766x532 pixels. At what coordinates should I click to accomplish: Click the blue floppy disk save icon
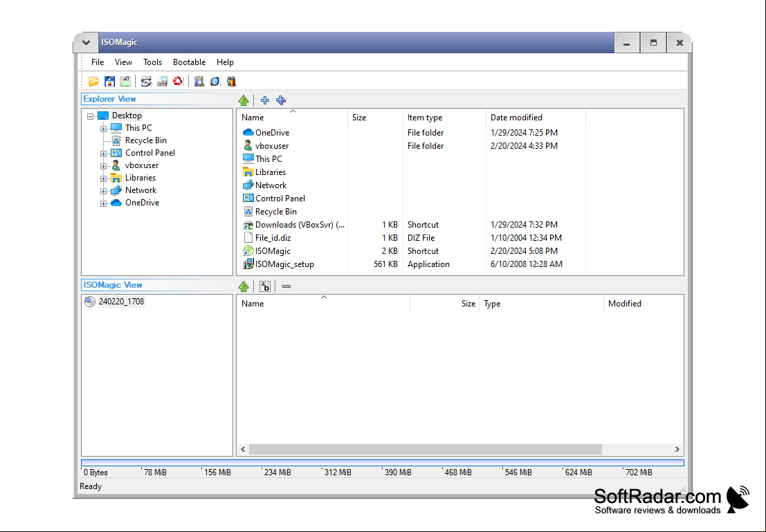coord(110,82)
